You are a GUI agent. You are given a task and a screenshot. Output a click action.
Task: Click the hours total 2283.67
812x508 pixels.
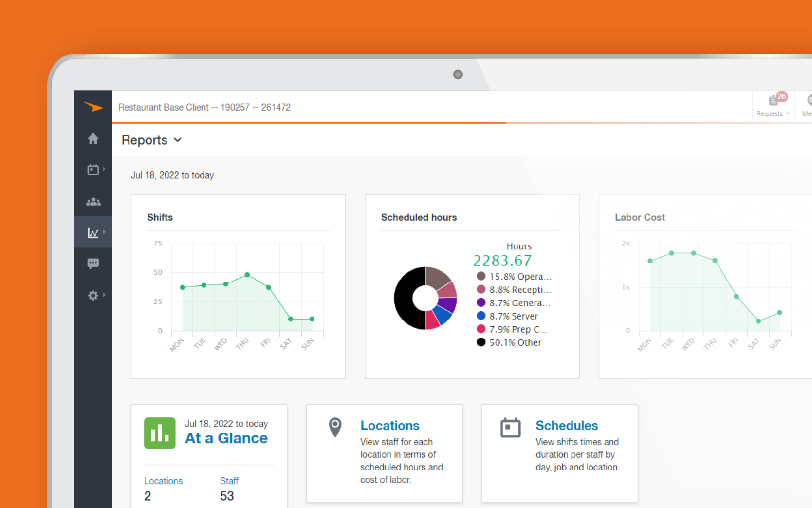(x=502, y=261)
